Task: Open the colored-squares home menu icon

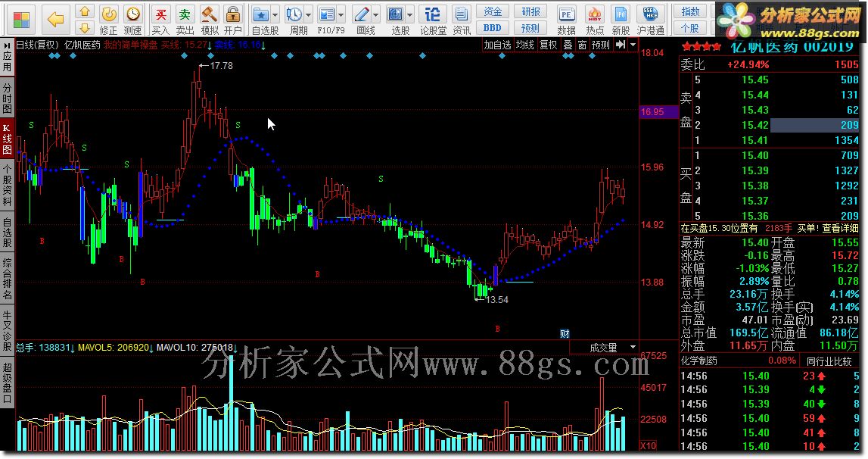Action: click(x=21, y=20)
